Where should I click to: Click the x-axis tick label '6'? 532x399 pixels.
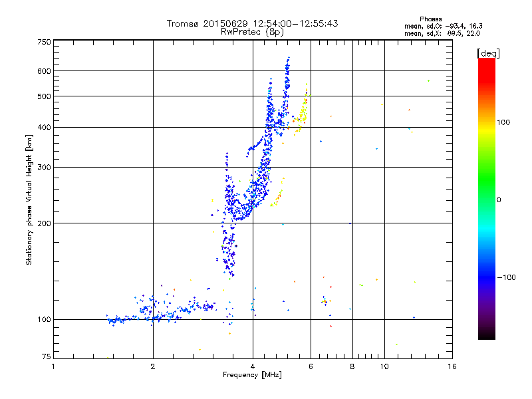click(311, 366)
